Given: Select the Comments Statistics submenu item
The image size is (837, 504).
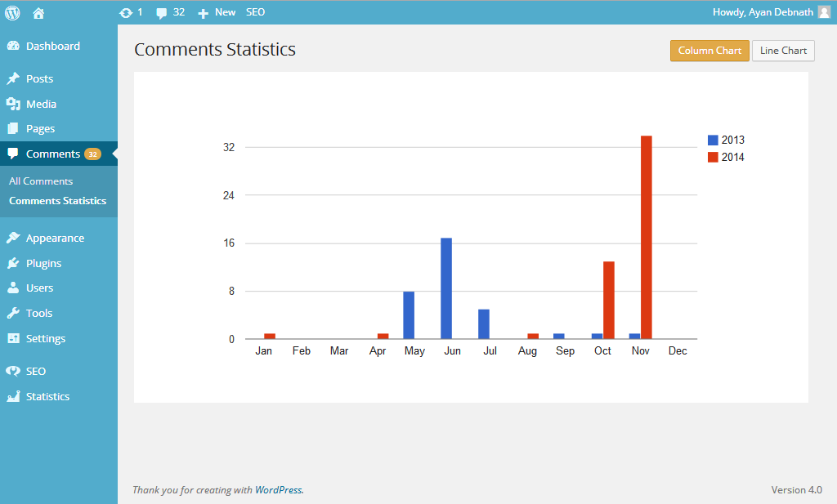Looking at the screenshot, I should 58,200.
